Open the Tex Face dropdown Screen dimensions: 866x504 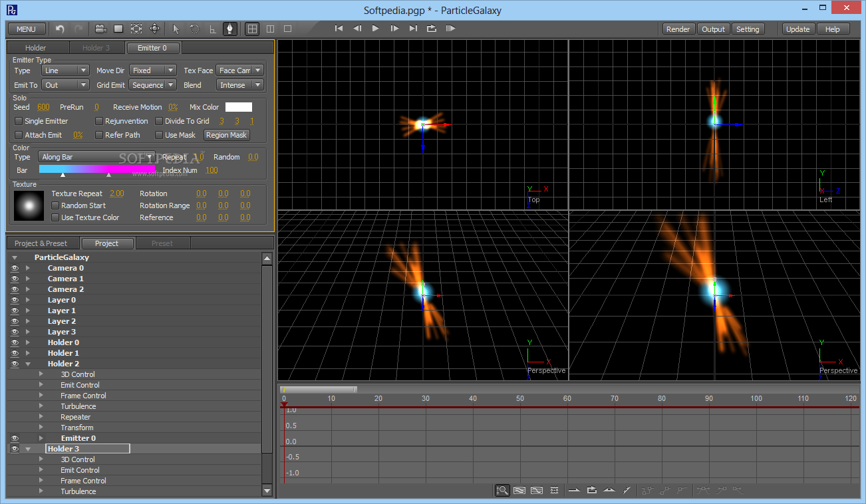click(240, 70)
